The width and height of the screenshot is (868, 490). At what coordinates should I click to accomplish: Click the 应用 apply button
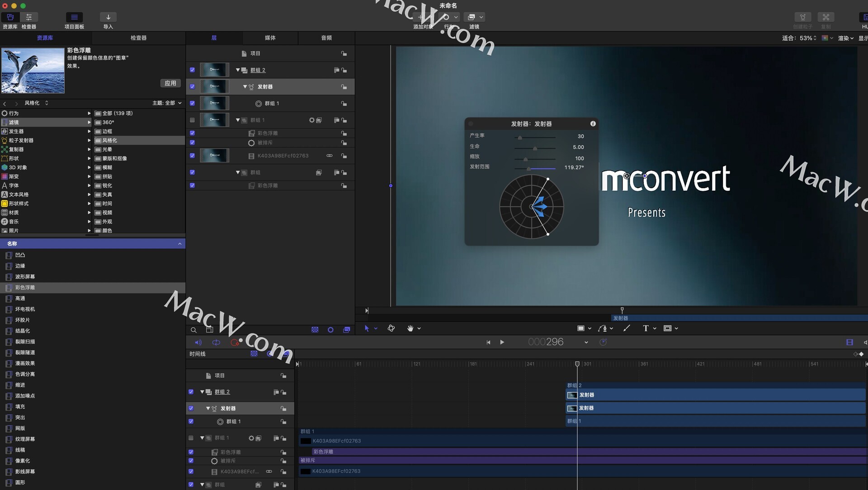170,83
